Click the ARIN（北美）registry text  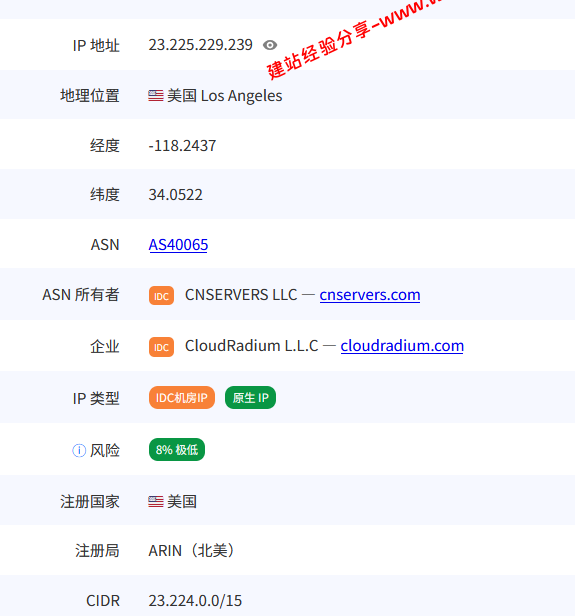(192, 550)
